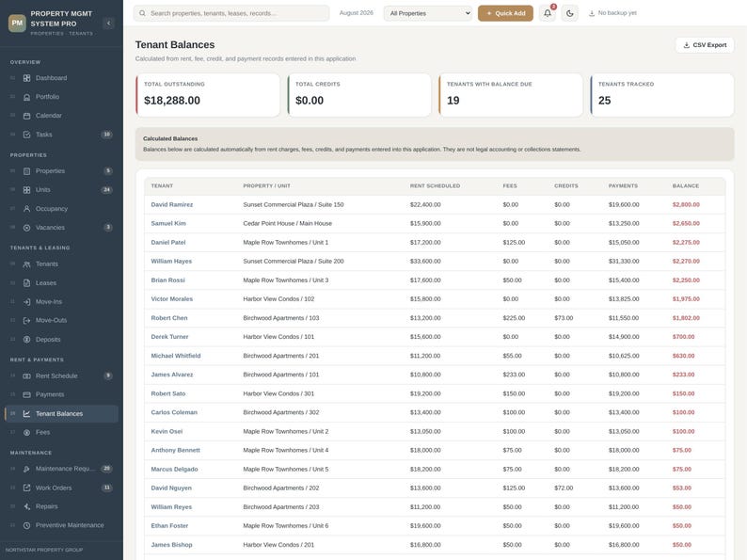Viewport: 747px width, 560px height.
Task: Open the notifications bell
Action: click(x=548, y=13)
